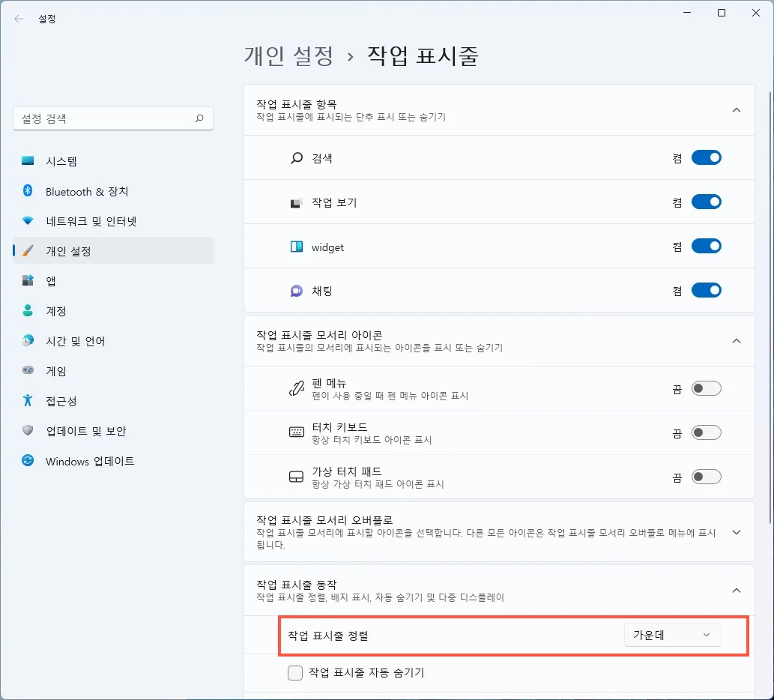774x700 pixels.
Task: Collapse the 작업 표시줄 동작 section chevron
Action: pyautogui.click(x=736, y=591)
